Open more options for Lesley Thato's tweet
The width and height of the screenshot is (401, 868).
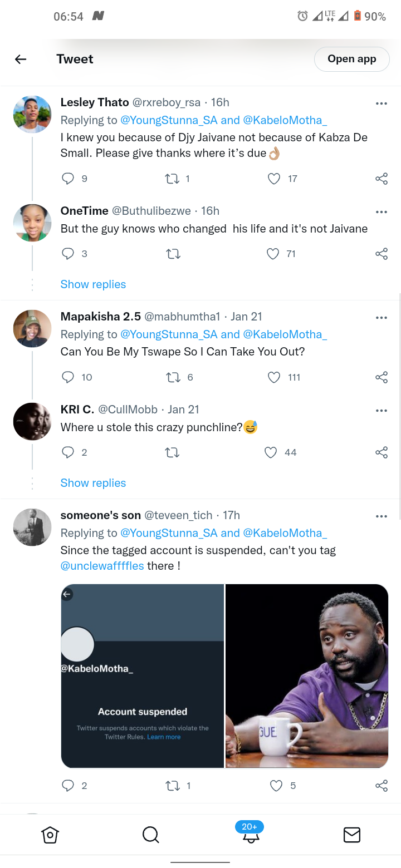(x=382, y=103)
